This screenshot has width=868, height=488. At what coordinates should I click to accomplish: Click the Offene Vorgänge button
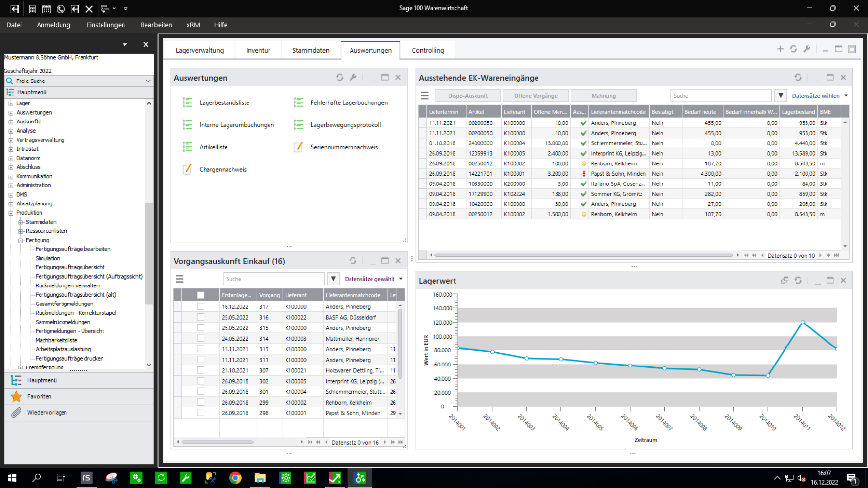coord(536,96)
